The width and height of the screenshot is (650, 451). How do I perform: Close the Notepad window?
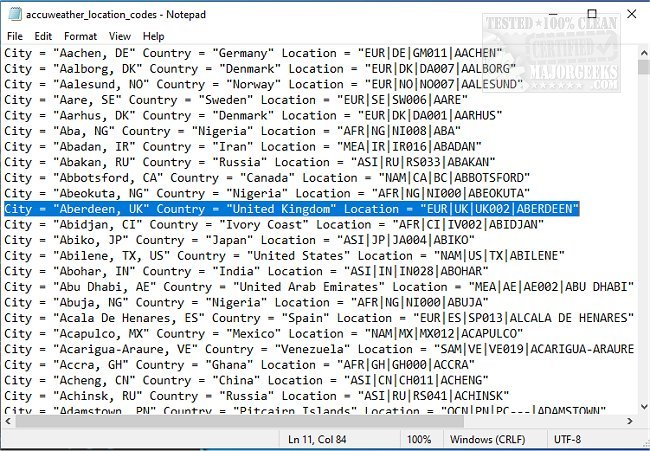click(631, 14)
